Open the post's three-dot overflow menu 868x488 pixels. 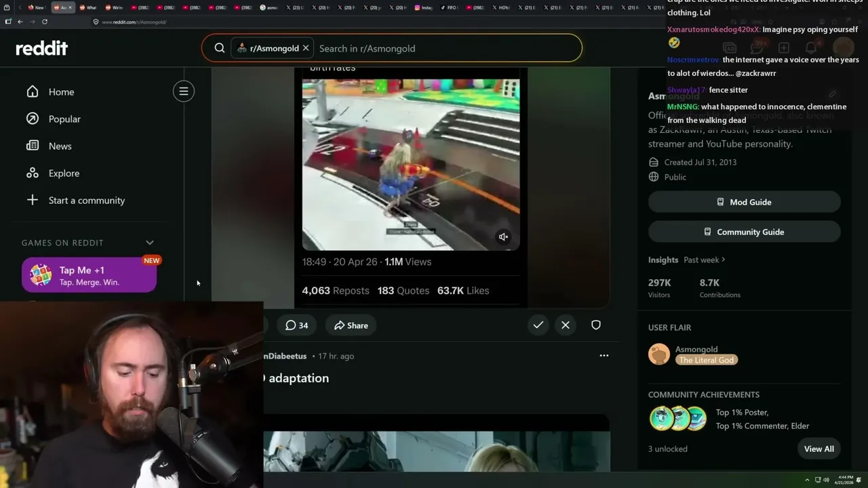pyautogui.click(x=604, y=356)
